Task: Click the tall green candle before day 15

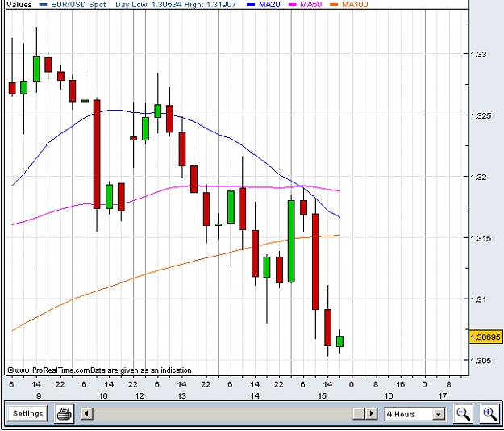Action: 291,241
